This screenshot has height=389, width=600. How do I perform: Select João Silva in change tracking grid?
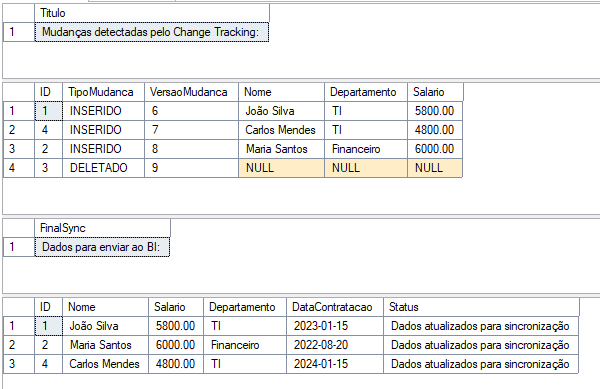(281, 111)
